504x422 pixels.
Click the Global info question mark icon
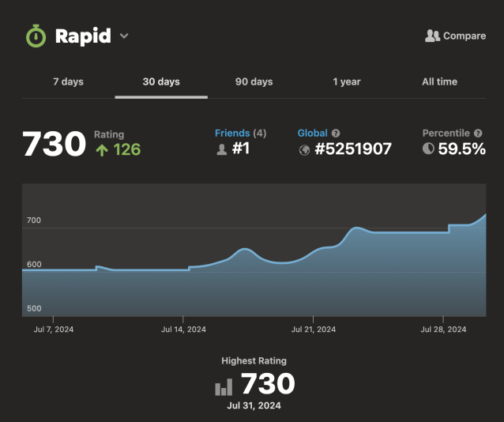336,134
